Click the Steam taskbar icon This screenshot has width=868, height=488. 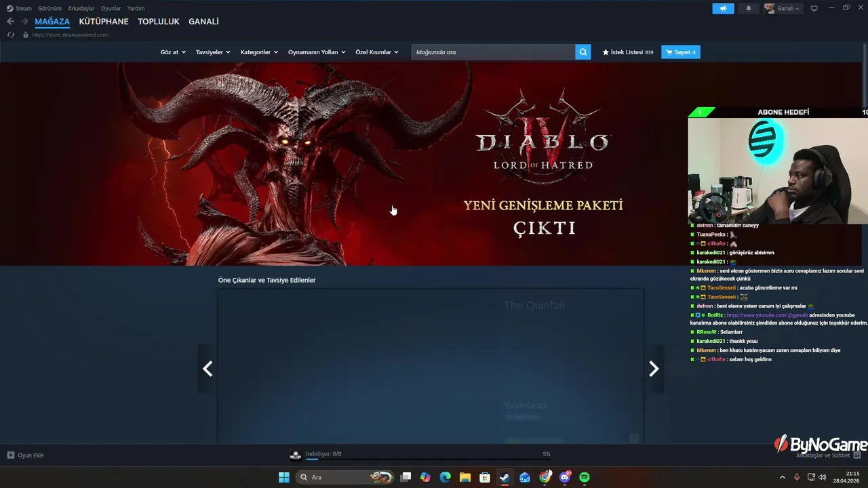coord(505,477)
